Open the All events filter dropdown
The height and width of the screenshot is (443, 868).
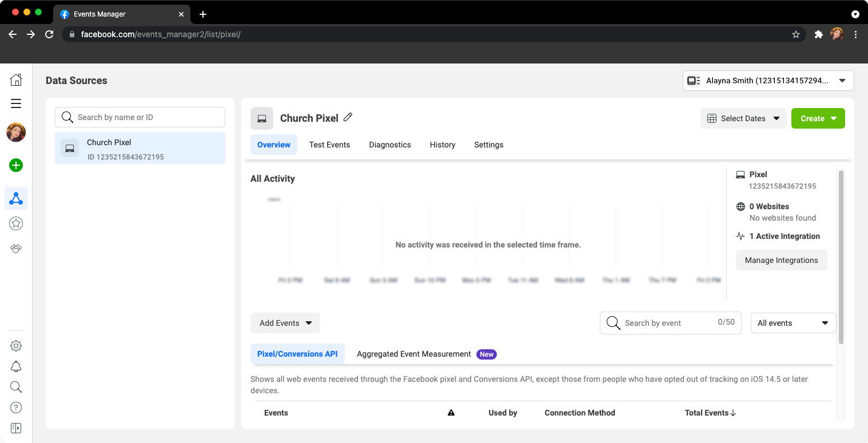point(793,323)
